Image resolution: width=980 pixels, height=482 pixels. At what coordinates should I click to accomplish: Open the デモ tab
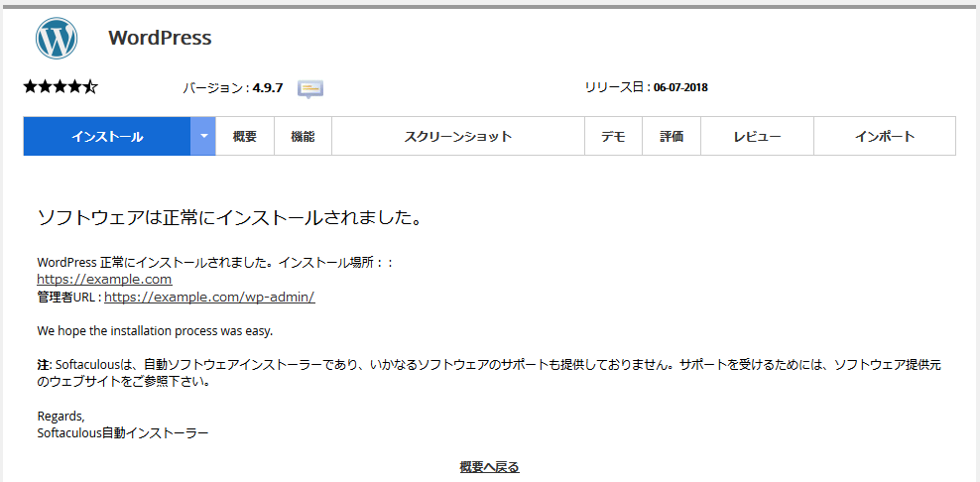click(613, 137)
